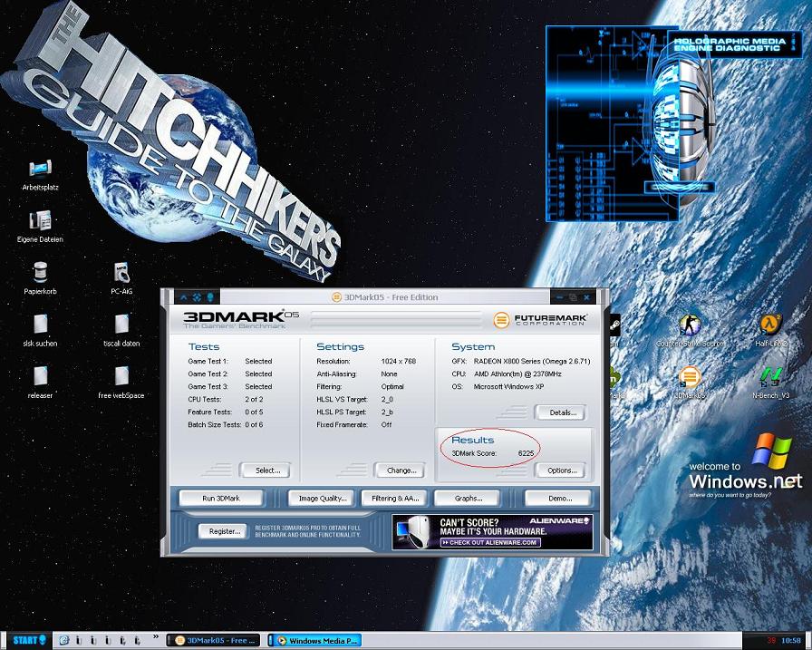Click the system tray clock showing 10:58

point(791,641)
